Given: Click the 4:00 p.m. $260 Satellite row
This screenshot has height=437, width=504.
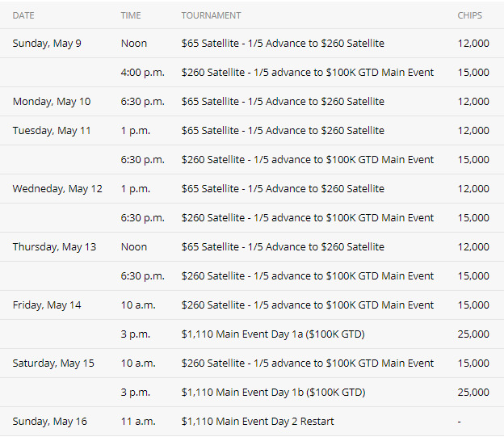Looking at the screenshot, I should 252,73.
